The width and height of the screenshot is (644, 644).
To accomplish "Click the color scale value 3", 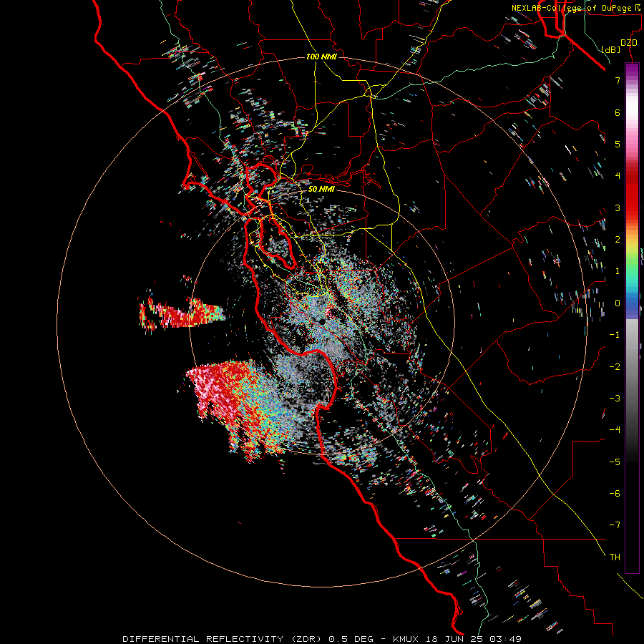I will [x=618, y=208].
